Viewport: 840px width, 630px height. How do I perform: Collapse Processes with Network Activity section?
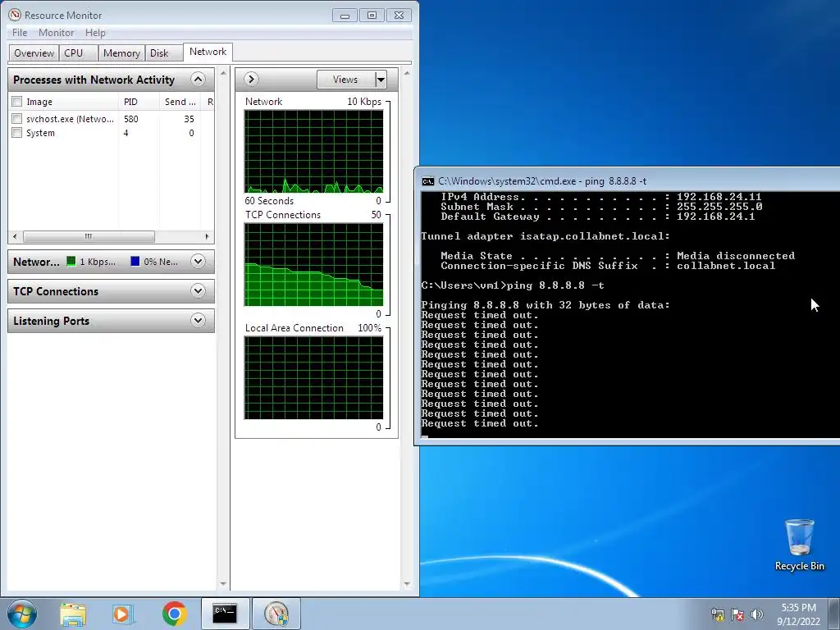pyautogui.click(x=198, y=80)
